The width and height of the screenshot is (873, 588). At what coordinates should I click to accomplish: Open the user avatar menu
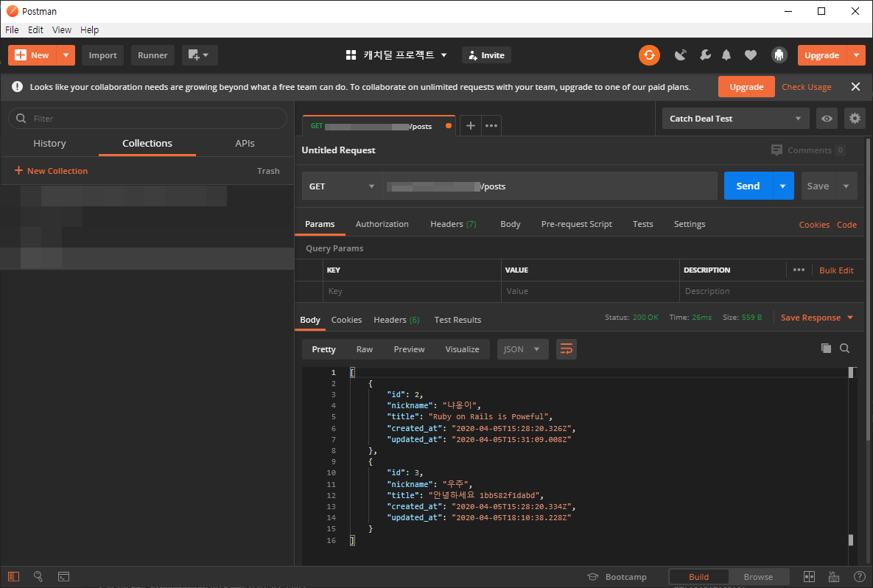pos(779,55)
